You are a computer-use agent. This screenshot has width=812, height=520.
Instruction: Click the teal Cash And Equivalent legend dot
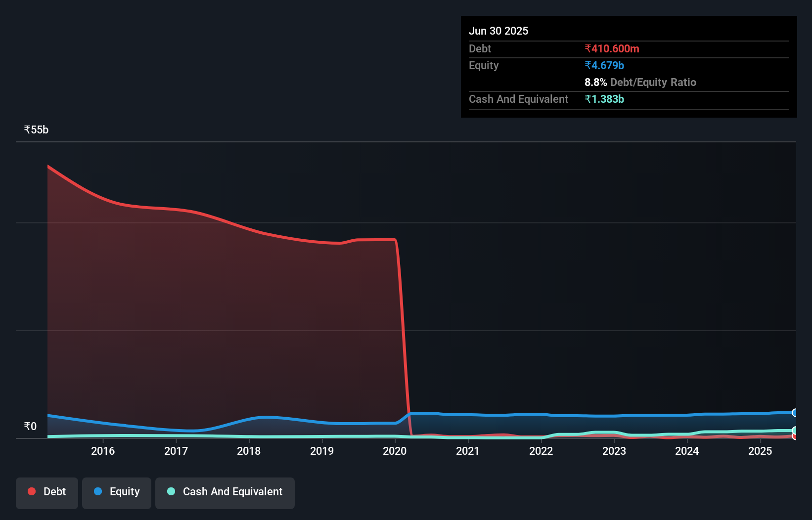pyautogui.click(x=171, y=491)
